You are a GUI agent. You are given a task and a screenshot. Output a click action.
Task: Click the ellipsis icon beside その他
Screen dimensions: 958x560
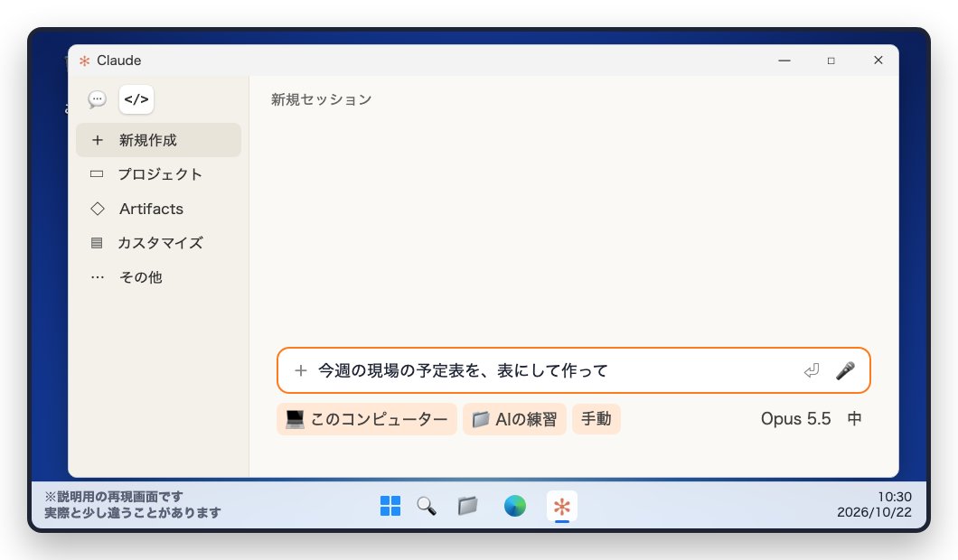[x=97, y=276]
